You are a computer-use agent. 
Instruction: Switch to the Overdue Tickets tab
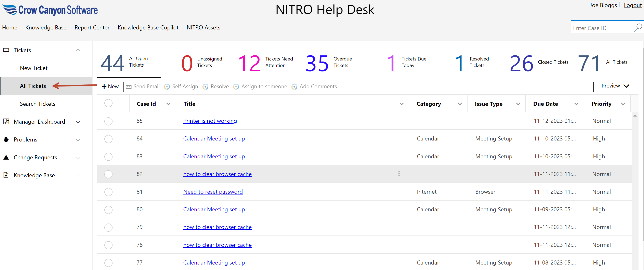click(329, 63)
